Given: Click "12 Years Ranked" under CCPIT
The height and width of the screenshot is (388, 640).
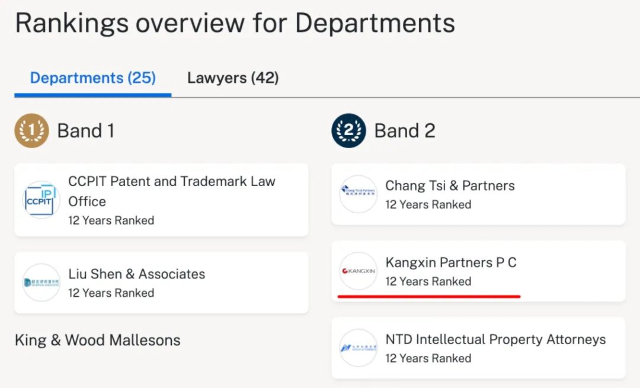Looking at the screenshot, I should click(111, 220).
